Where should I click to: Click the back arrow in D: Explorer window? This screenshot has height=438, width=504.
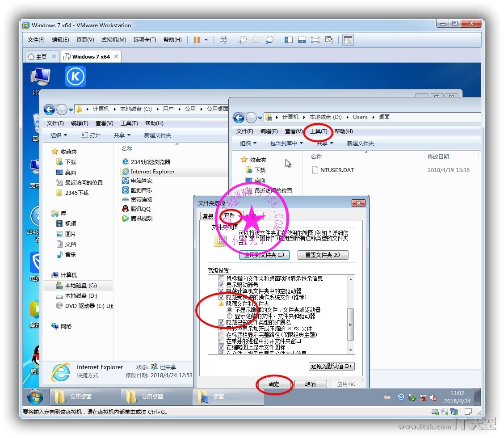pyautogui.click(x=239, y=118)
